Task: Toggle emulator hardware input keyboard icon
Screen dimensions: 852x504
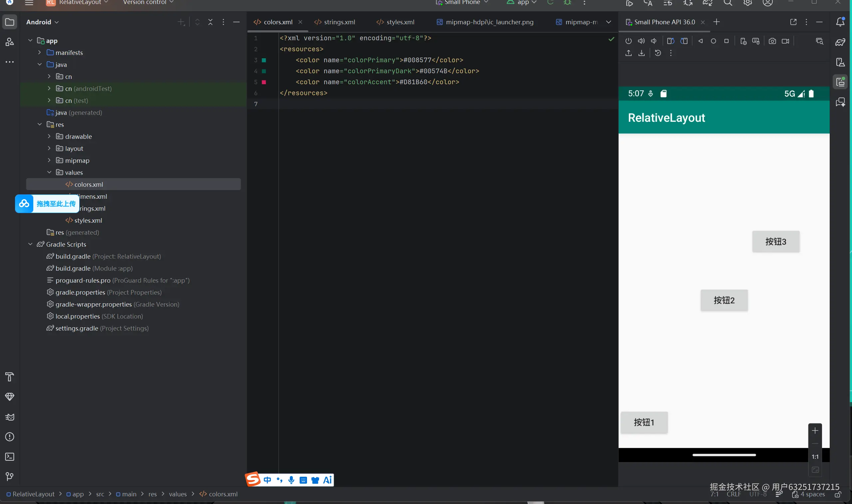Action: click(x=755, y=41)
